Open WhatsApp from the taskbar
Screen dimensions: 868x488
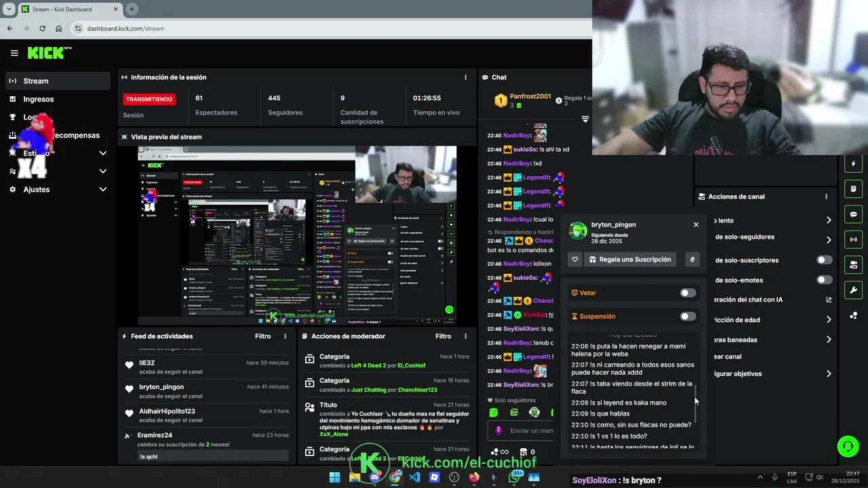[514, 477]
